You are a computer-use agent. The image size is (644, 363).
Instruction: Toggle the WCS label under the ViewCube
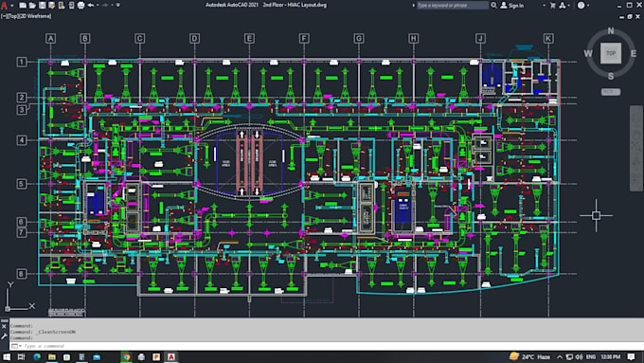(611, 92)
